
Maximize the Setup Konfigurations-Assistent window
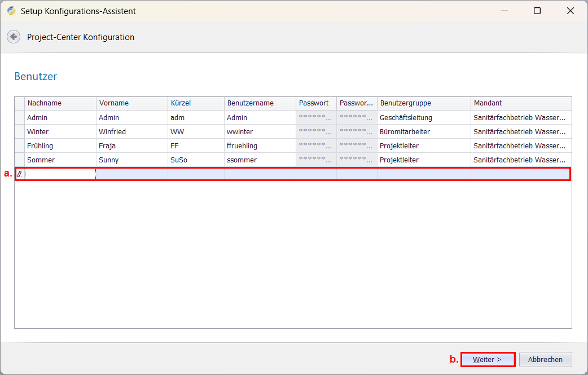pos(537,11)
